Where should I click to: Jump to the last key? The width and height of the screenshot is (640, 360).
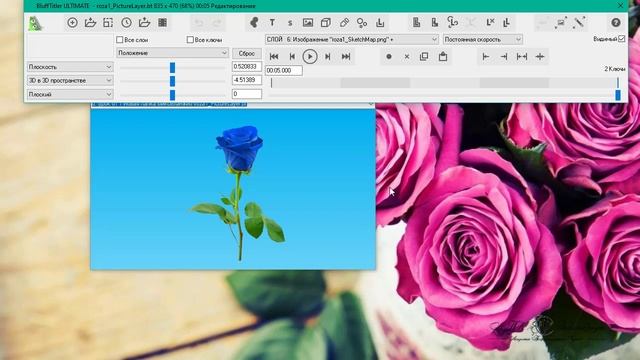(346, 56)
